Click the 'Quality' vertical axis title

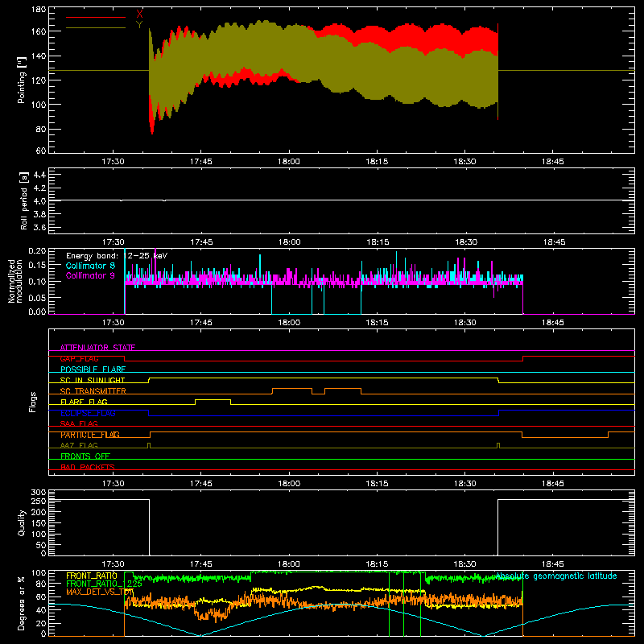click(x=22, y=522)
